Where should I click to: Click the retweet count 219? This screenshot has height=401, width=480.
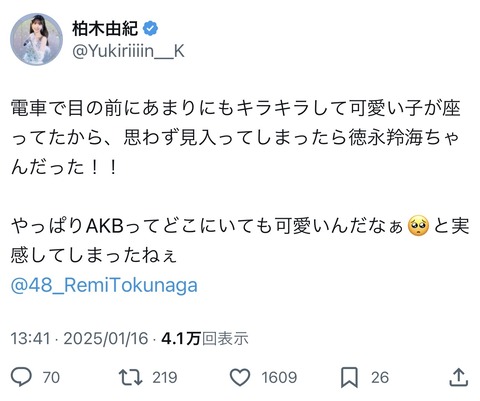click(165, 378)
